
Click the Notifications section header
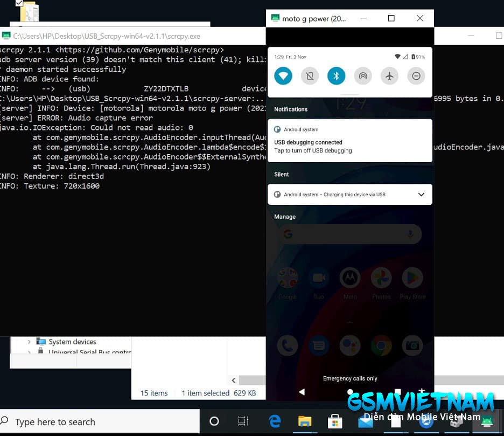click(291, 109)
